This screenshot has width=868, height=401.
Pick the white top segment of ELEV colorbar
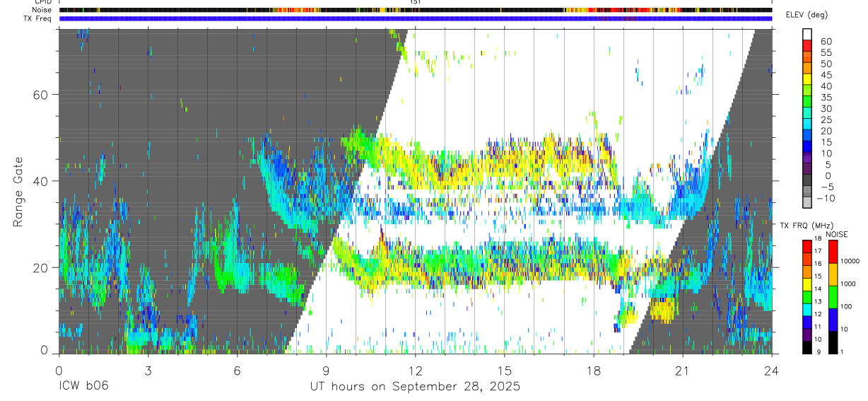click(x=808, y=34)
